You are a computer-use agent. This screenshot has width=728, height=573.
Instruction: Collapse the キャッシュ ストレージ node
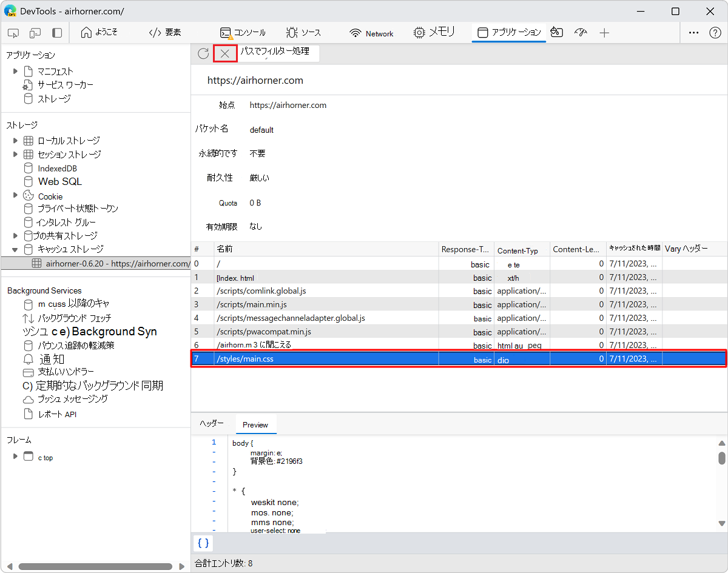16,249
